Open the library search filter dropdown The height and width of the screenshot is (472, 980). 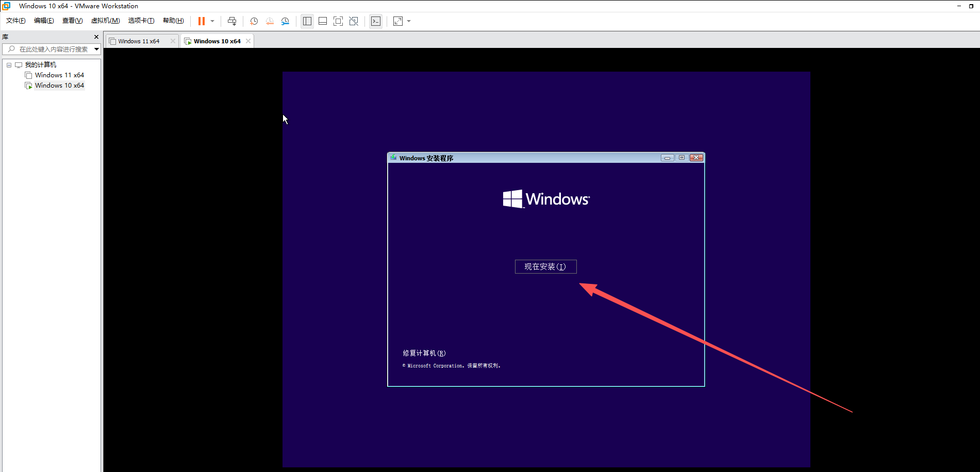96,49
